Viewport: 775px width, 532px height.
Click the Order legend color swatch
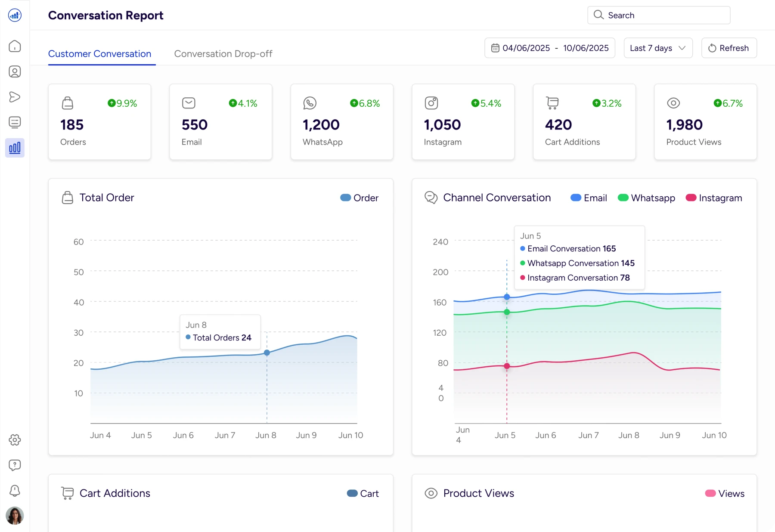click(345, 198)
